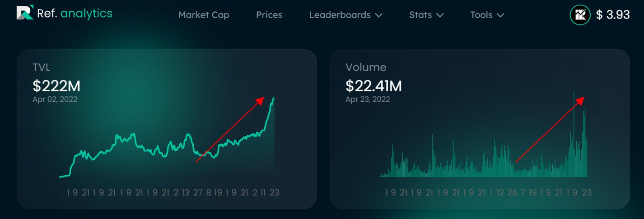
Task: Click the TVL chart line peak
Action: pos(274,98)
